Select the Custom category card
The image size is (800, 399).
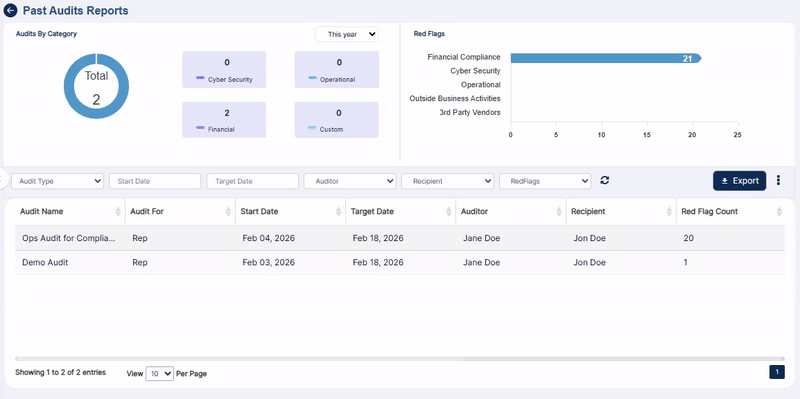337,120
